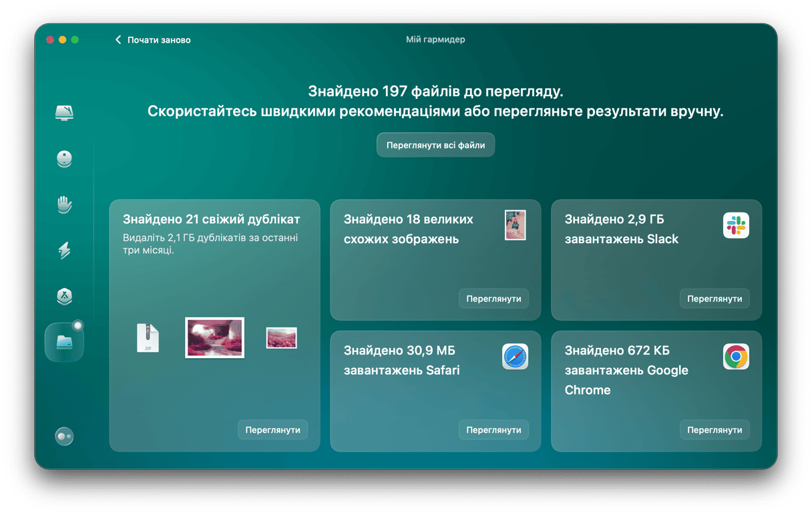Click the similar images card thumbnail
812x515 pixels.
pyautogui.click(x=515, y=225)
